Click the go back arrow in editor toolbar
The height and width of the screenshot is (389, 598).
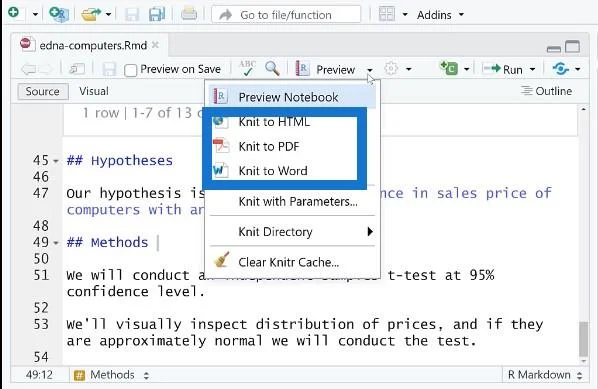pyautogui.click(x=29, y=69)
